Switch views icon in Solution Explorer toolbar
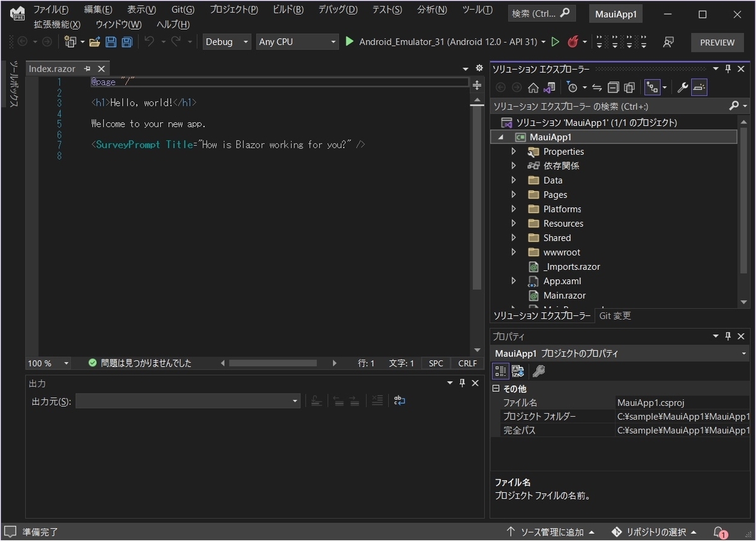The width and height of the screenshot is (756, 542). (549, 88)
